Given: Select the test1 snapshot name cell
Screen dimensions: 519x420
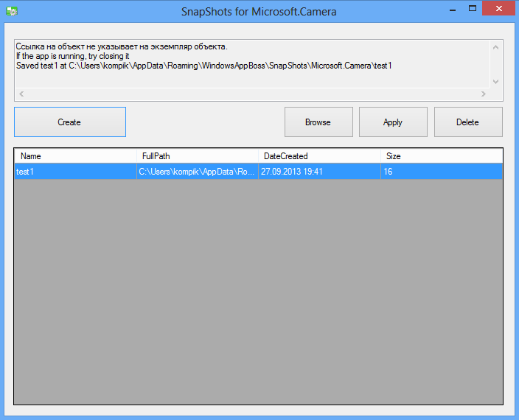Looking at the screenshot, I should click(75, 172).
